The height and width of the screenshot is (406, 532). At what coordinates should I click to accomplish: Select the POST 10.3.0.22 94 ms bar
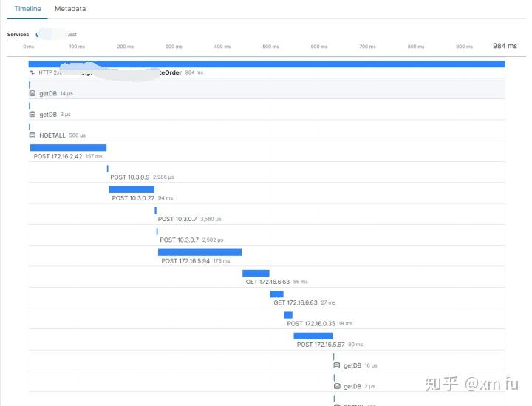tap(132, 189)
